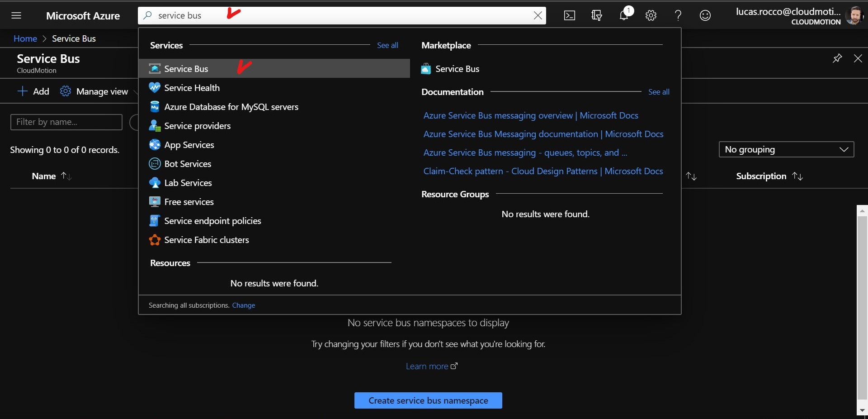Close the Service Bus blade

(x=858, y=58)
